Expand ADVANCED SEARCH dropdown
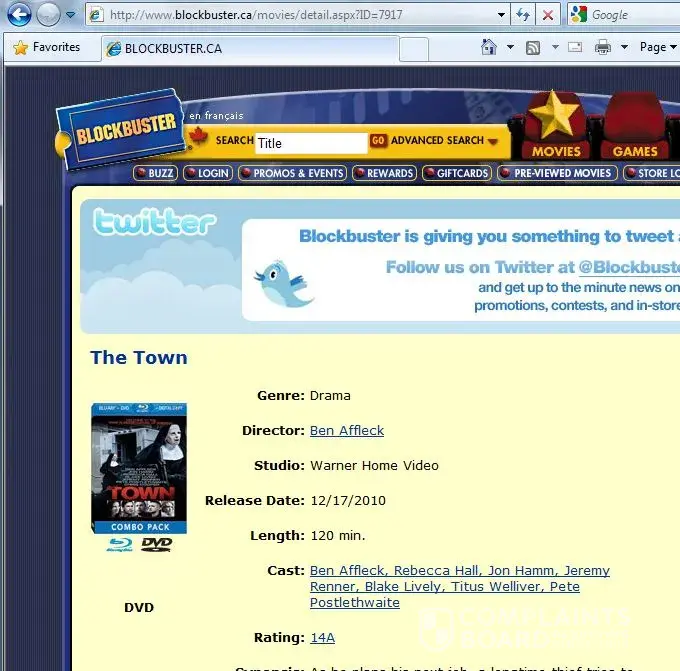 coord(444,141)
